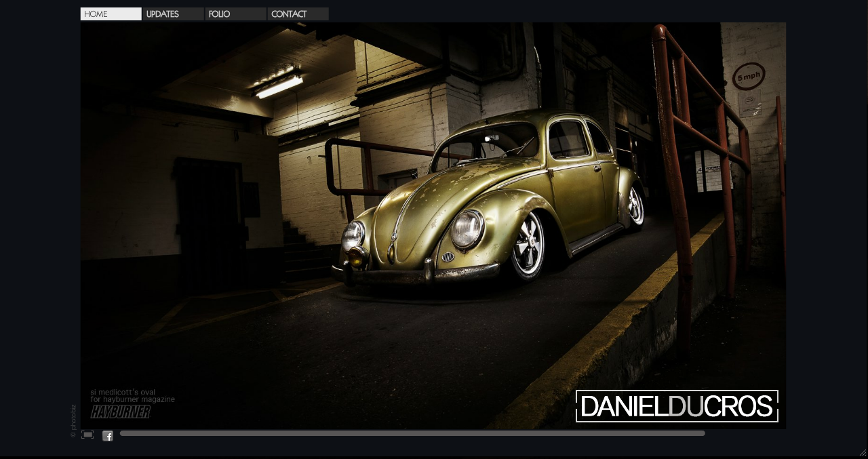The height and width of the screenshot is (459, 868).
Task: Open the Facebook page via its icon
Action: (x=108, y=436)
